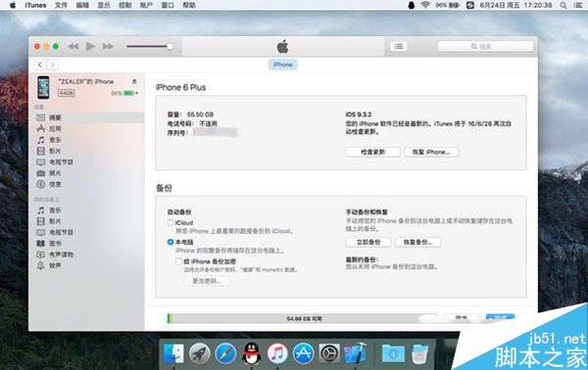
Task: Click the iTunes search field
Action: pos(485,46)
